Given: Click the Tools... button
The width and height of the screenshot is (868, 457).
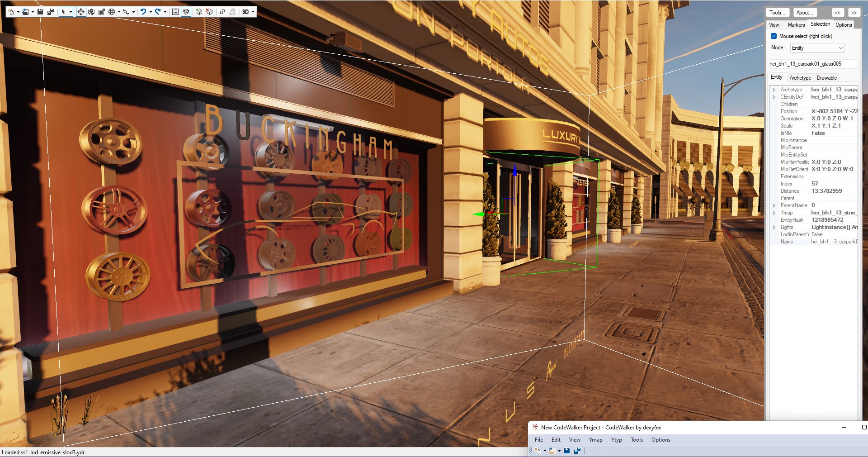Looking at the screenshot, I should coord(778,13).
